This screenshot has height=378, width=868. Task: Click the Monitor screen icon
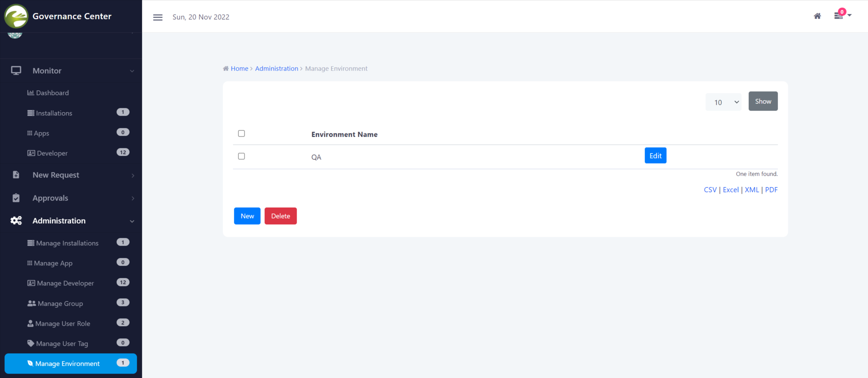click(x=16, y=71)
